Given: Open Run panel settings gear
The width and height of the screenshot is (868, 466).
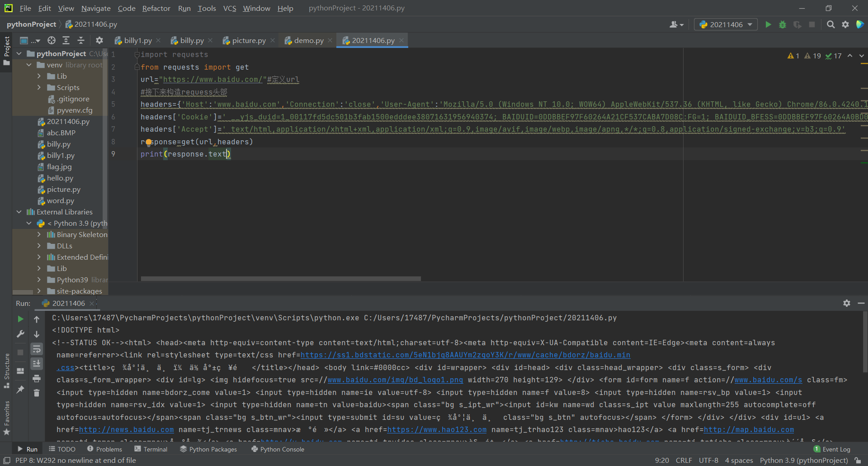Looking at the screenshot, I should (x=847, y=303).
